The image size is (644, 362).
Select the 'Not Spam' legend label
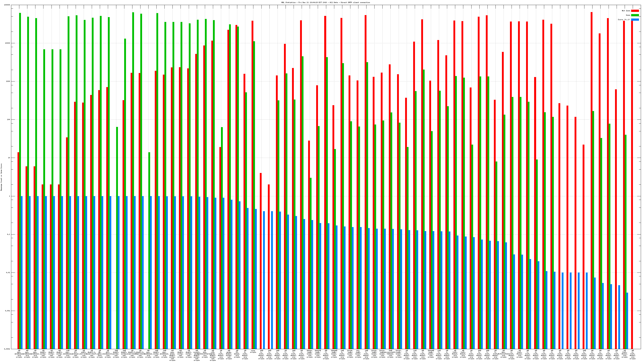[x=626, y=11]
